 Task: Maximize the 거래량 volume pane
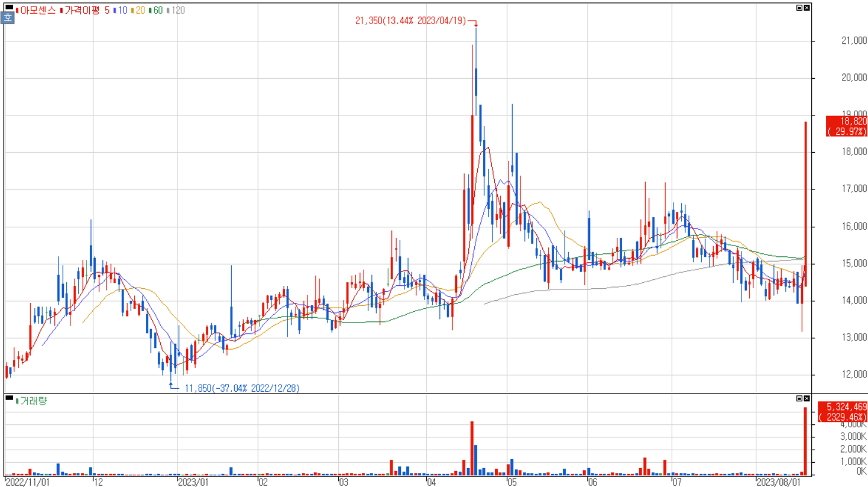click(799, 398)
